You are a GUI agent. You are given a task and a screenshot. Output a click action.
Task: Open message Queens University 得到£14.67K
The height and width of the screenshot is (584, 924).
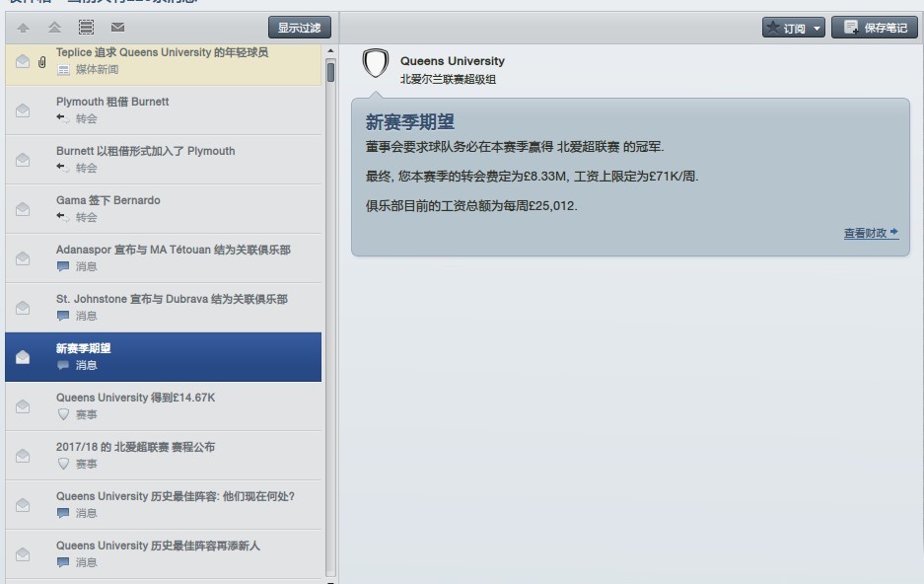click(x=164, y=406)
